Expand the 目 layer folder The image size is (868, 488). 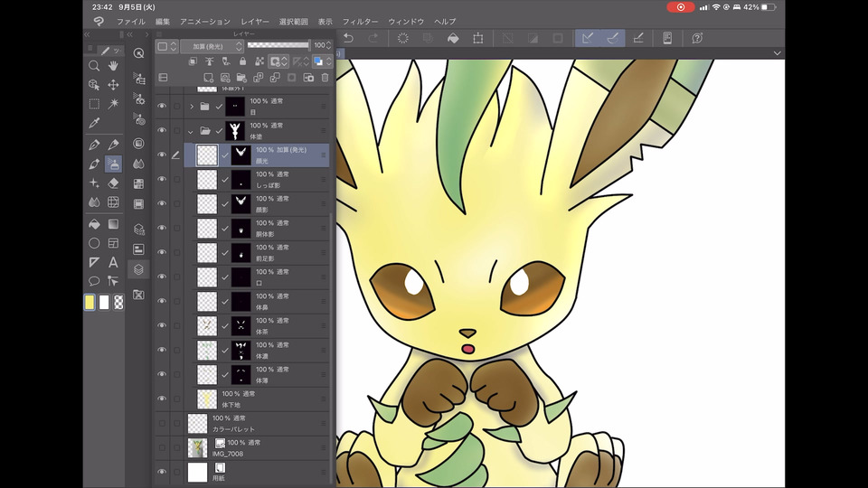click(192, 107)
